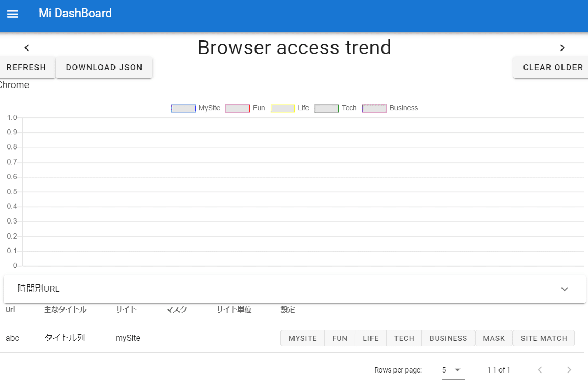Toggle Business series in chart legend
The height and width of the screenshot is (384, 588).
[374, 108]
